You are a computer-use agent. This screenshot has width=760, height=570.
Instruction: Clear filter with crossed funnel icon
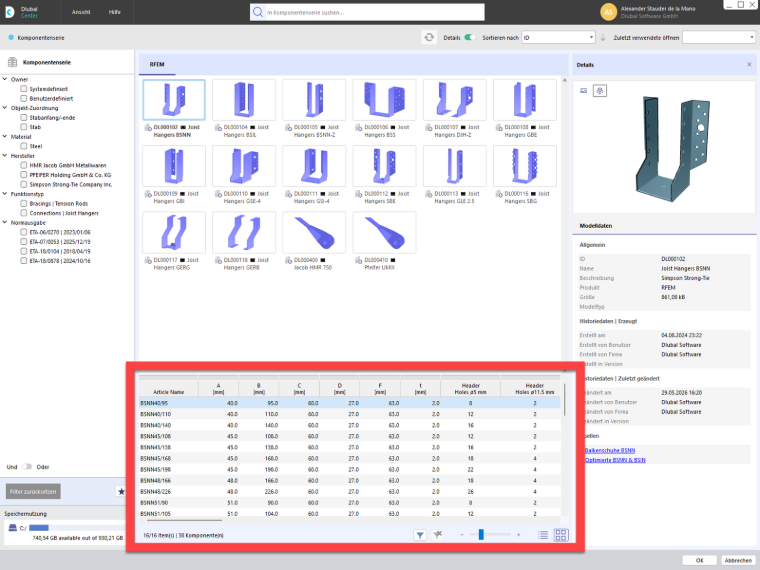(x=437, y=535)
